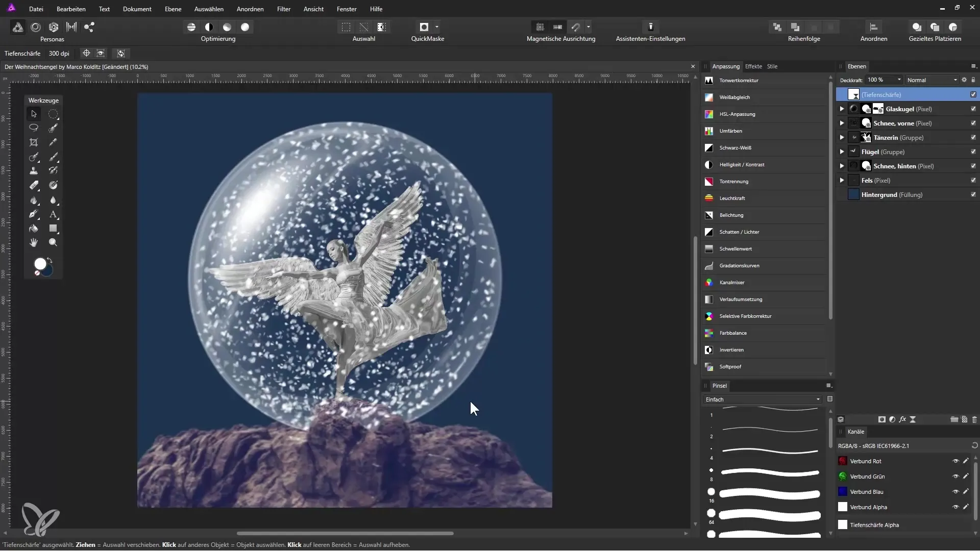Expand the Flügel group
Screen dimensions: 980x551
(x=842, y=152)
